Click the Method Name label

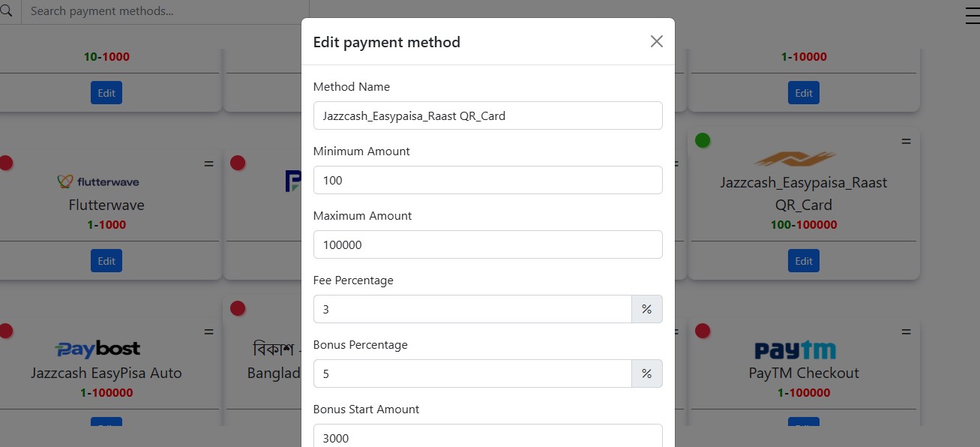point(352,87)
